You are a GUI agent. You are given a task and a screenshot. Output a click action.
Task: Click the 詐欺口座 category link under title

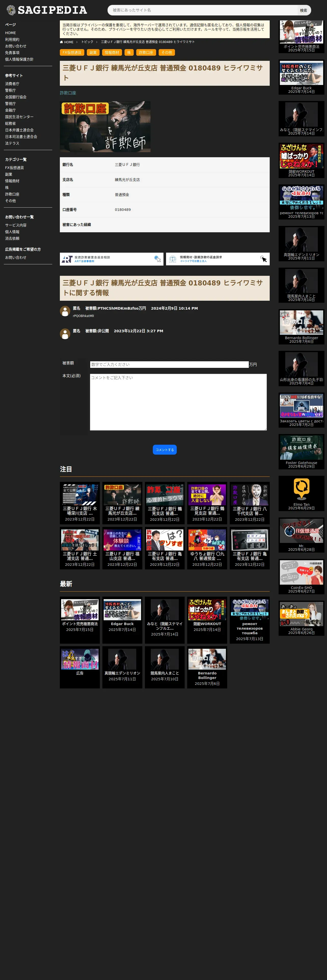tap(68, 93)
